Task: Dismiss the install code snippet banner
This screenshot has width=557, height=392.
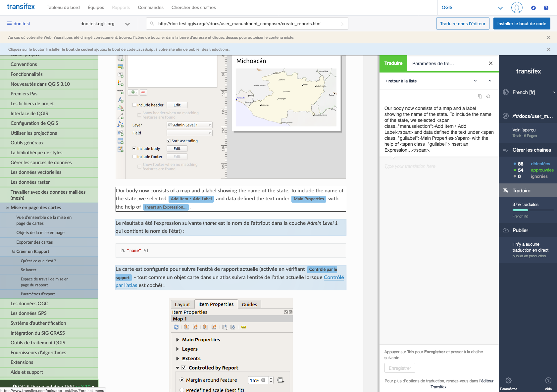Action: tap(549, 49)
